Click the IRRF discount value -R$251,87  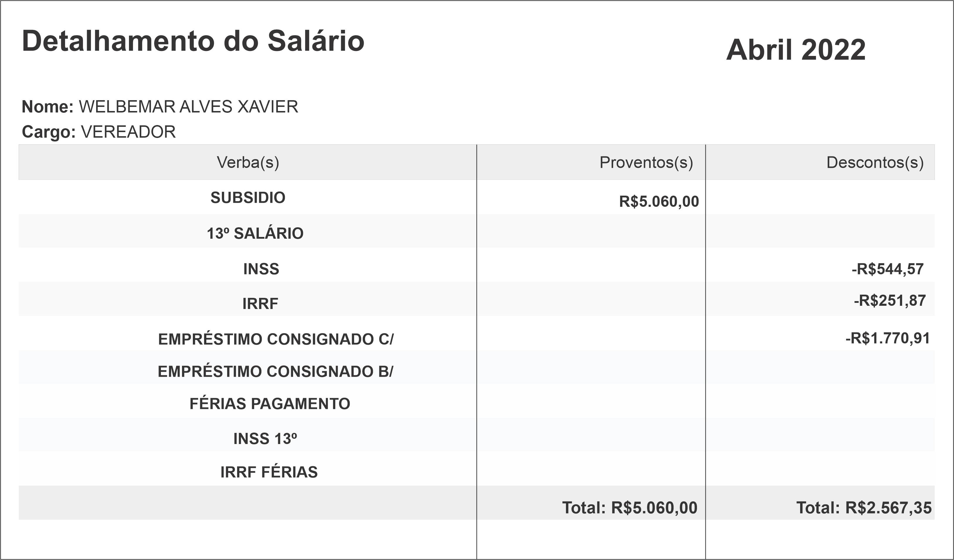pyautogui.click(x=890, y=301)
